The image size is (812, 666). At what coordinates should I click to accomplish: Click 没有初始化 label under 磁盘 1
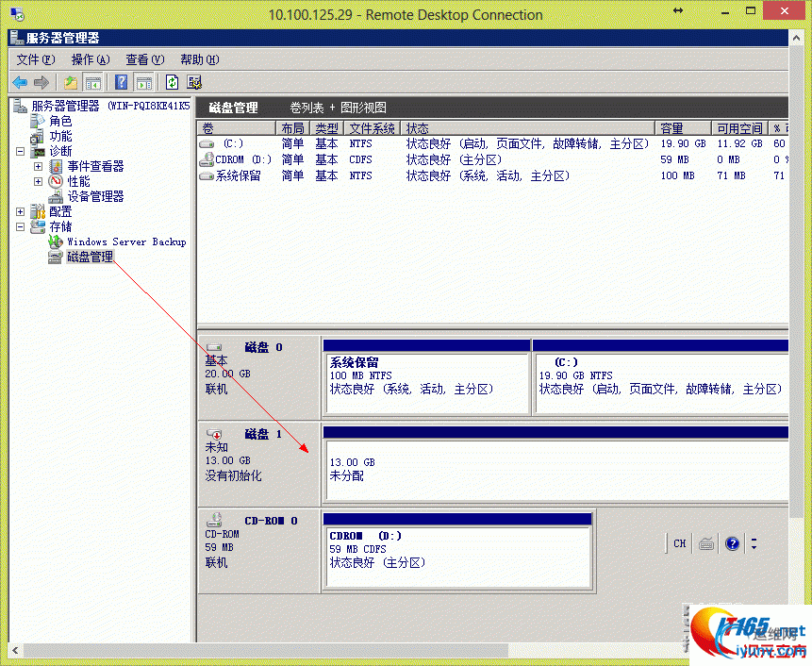pyautogui.click(x=233, y=475)
